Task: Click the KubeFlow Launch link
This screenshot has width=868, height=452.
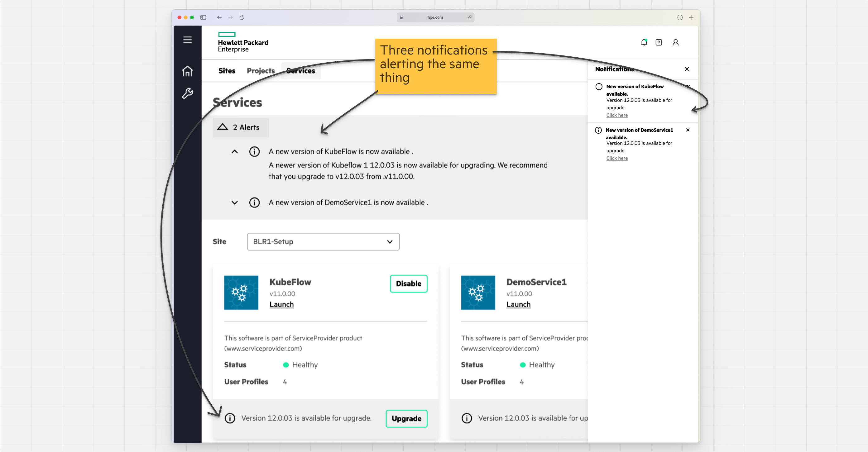Action: point(282,304)
